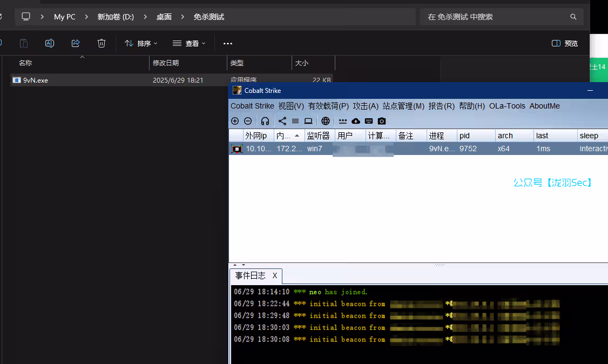Select the 9vN.exe file
Screen dimensions: 608x364
[x=36, y=80]
